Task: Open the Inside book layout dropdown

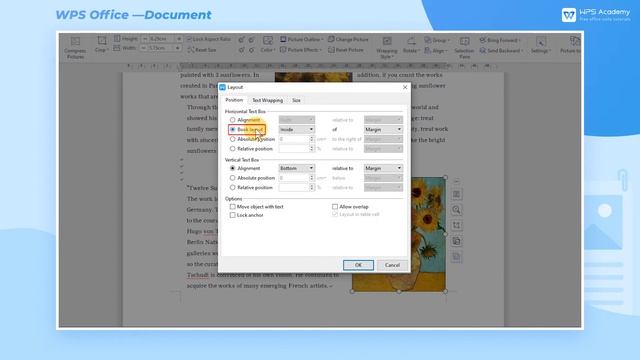Action: click(297, 129)
